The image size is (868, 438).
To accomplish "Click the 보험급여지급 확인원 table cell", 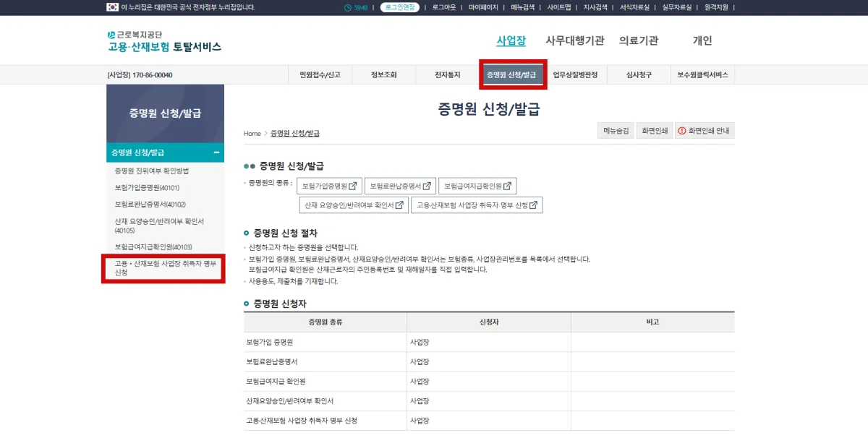I will 325,381.
